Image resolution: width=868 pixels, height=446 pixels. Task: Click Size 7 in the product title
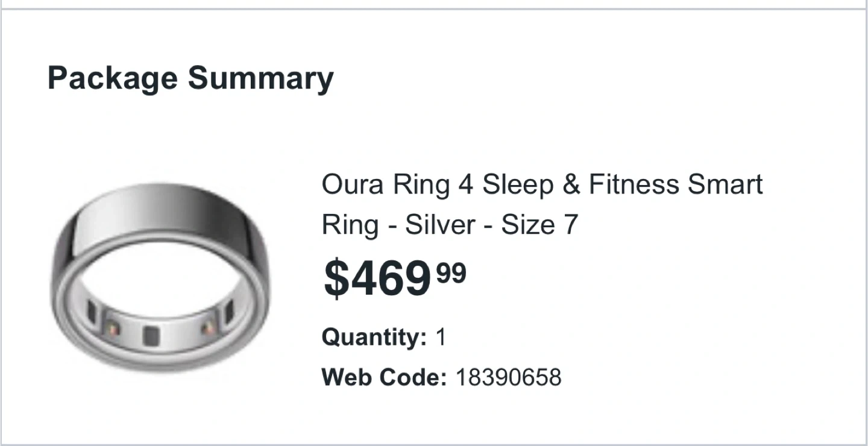pos(539,225)
